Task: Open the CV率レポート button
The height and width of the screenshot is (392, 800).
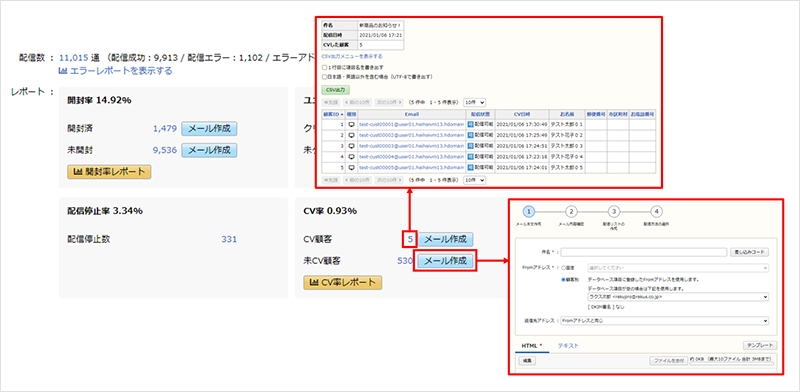Action: point(342,283)
